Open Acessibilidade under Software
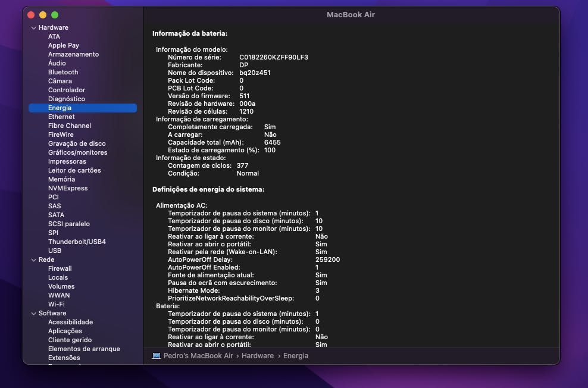This screenshot has height=388, width=588. [70, 322]
